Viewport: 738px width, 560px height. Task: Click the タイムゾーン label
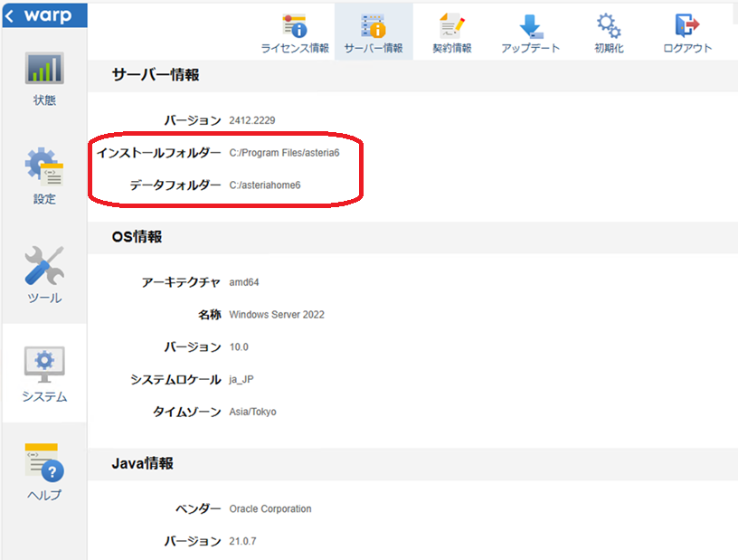click(x=187, y=412)
